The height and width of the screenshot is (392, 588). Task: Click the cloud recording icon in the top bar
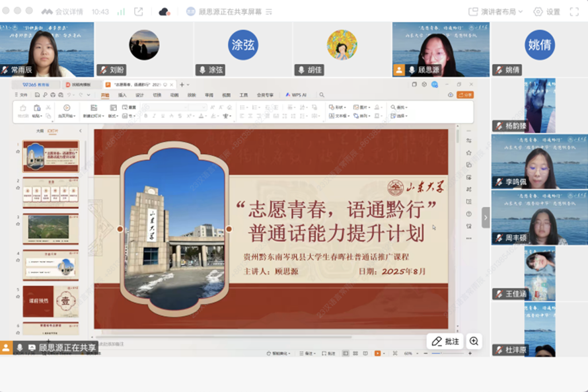coord(165,12)
